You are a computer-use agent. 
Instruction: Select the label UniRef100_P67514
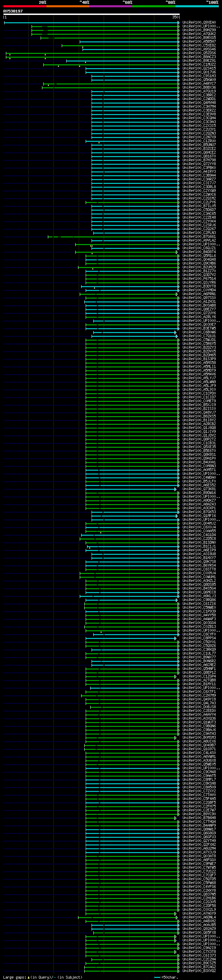[x=199, y=278]
